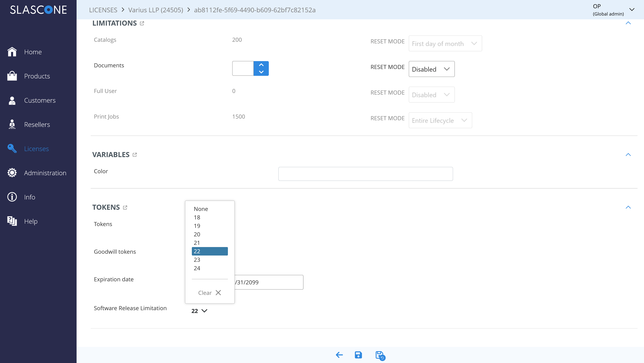Click the Home house icon
This screenshot has width=644, height=363.
click(x=12, y=52)
